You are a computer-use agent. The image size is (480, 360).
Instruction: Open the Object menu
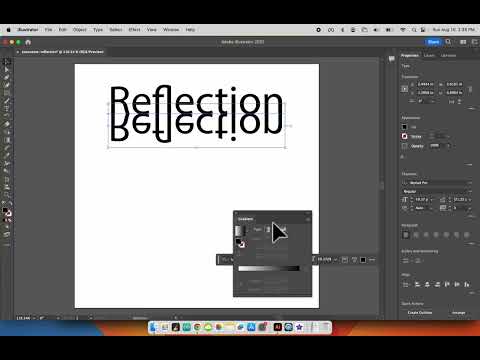[x=80, y=30]
